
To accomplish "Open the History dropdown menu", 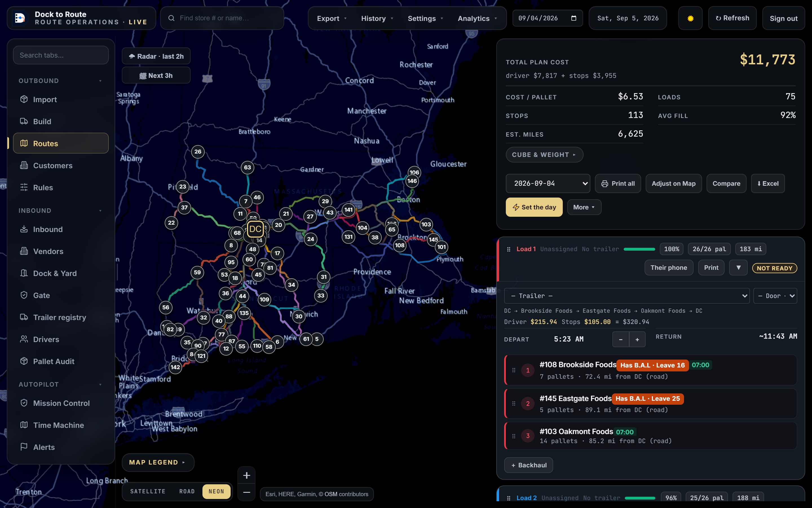I will click(377, 18).
